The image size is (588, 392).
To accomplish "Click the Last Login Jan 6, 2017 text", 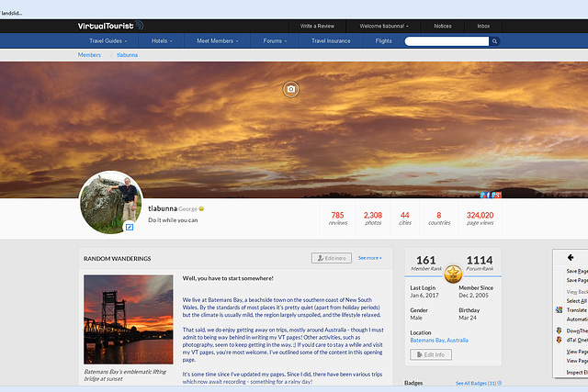I will pos(424,292).
